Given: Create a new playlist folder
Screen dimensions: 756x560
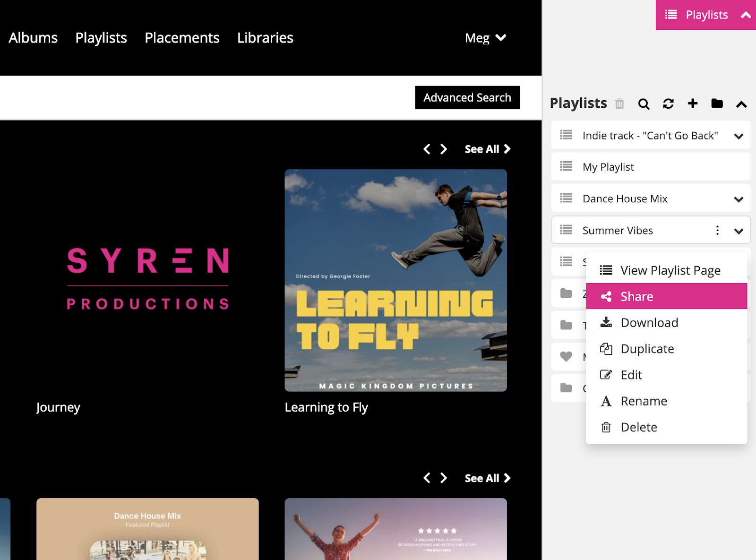Looking at the screenshot, I should 717,103.
